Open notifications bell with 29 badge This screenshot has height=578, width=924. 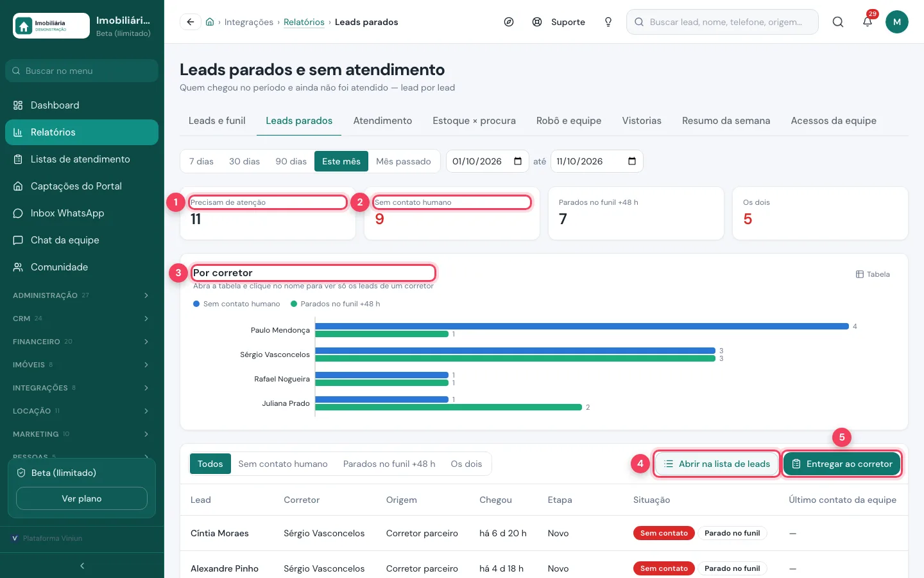[868, 22]
